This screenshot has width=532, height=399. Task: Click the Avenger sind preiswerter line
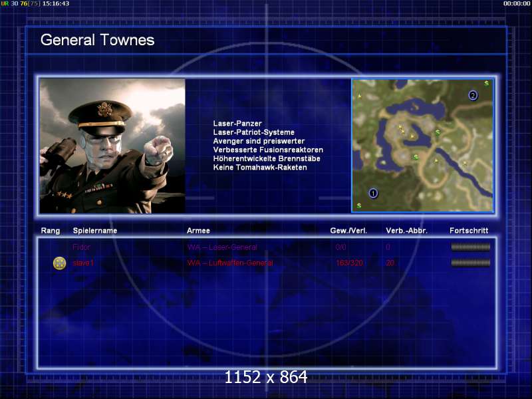tap(259, 141)
